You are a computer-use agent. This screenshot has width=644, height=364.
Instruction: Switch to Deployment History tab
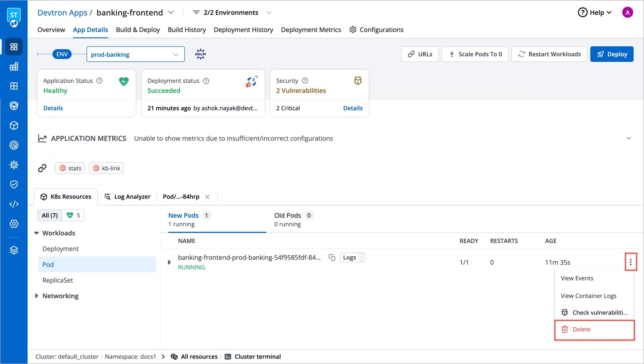click(x=243, y=30)
